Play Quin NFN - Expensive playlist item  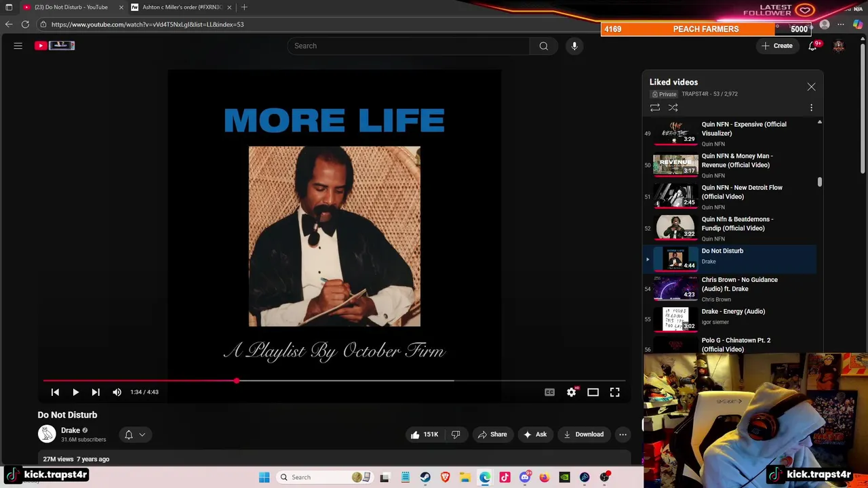731,134
